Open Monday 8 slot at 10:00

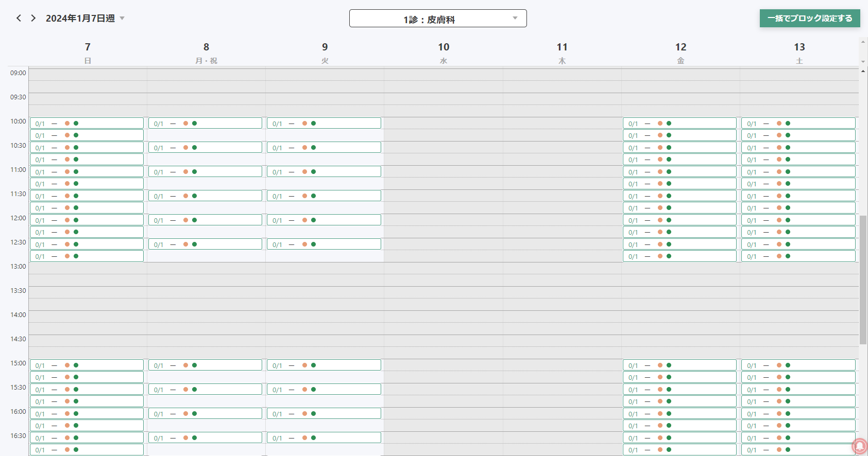(205, 123)
